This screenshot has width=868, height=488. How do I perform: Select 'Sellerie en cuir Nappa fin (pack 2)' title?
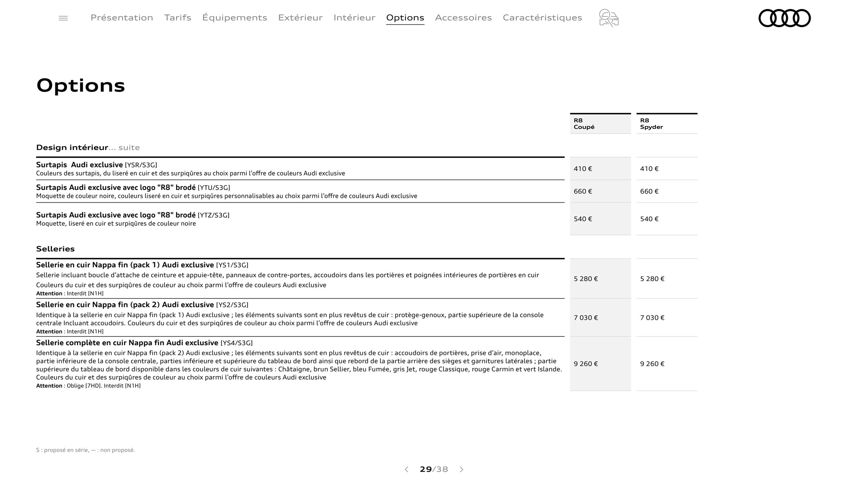click(142, 305)
